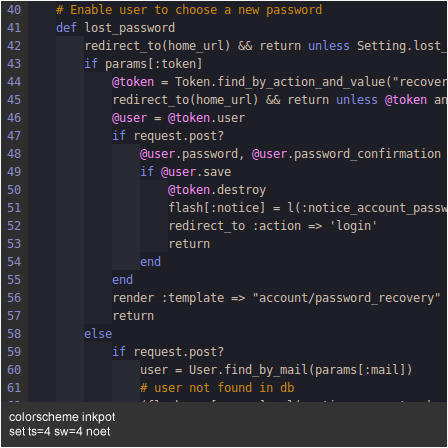Click 'flash[:notice]' on line 51
The width and height of the screenshot is (448, 448).
(217, 208)
